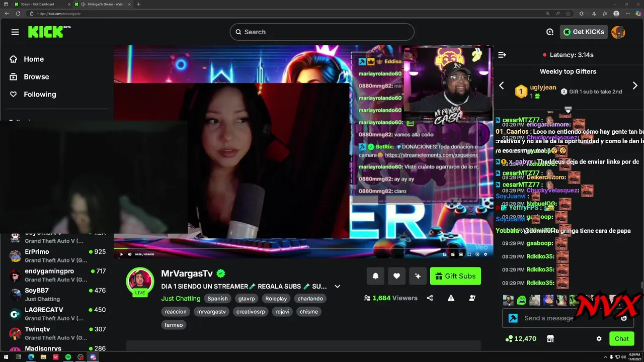The image size is (644, 362).
Task: Select the rdjavi tag
Action: point(282,312)
